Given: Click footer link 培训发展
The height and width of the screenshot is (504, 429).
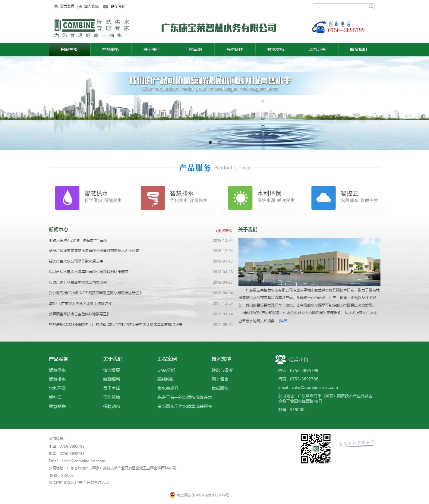Looking at the screenshot, I should point(112,370).
